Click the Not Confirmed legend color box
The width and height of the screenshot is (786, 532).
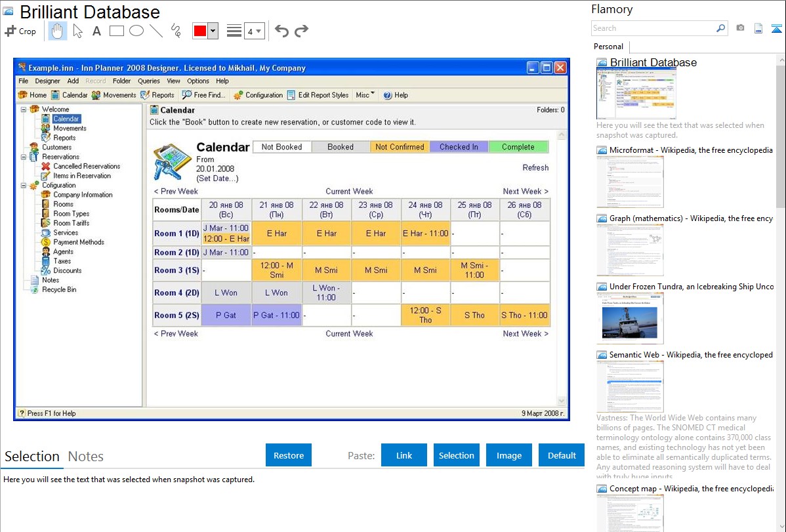pos(400,147)
